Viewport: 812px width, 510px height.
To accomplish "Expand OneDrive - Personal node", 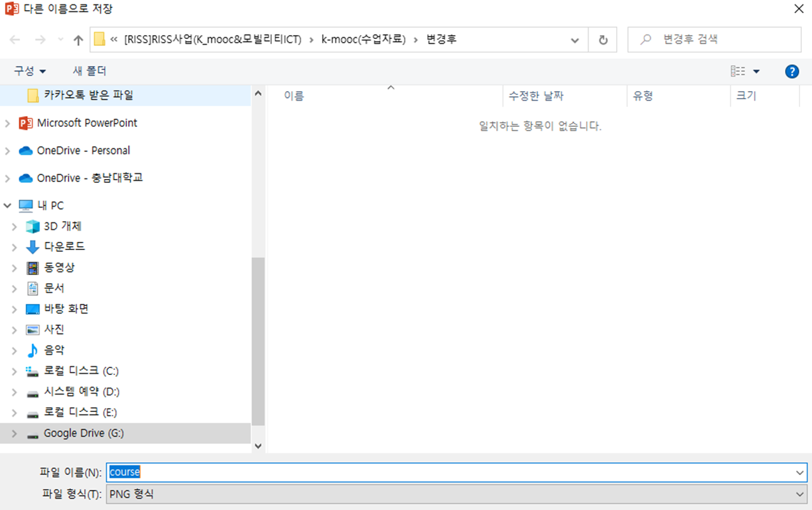I will coord(8,151).
